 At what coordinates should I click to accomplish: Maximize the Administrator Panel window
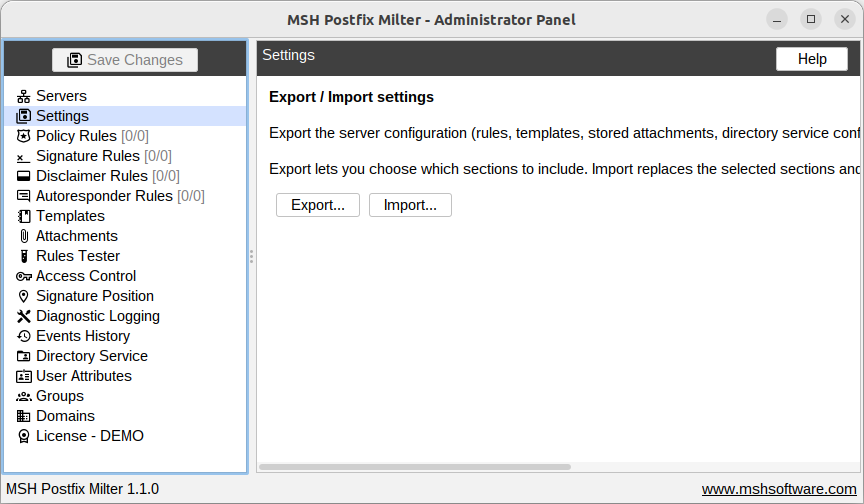click(811, 20)
